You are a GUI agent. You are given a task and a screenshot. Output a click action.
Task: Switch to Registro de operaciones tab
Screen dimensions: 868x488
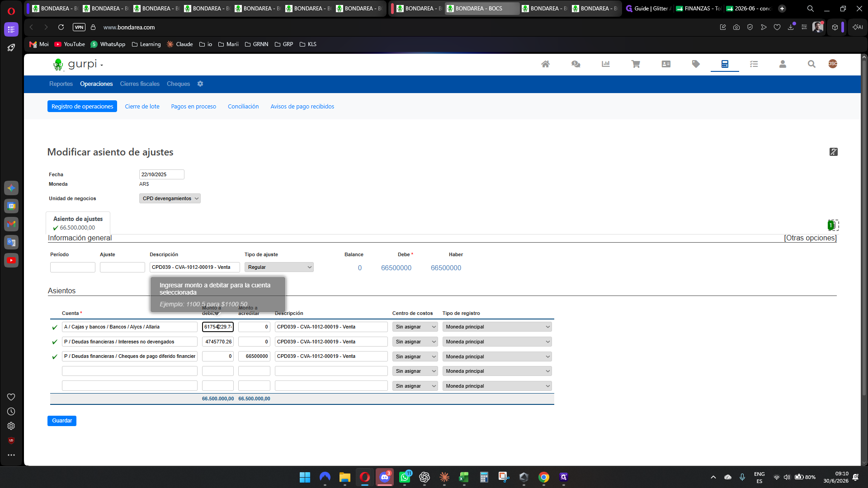click(82, 106)
